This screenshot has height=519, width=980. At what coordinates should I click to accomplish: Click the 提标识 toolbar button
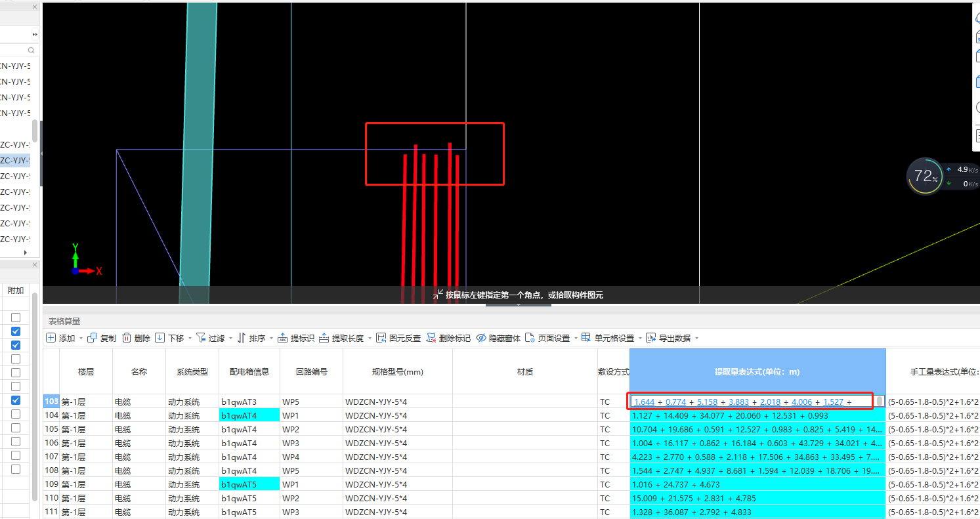296,338
